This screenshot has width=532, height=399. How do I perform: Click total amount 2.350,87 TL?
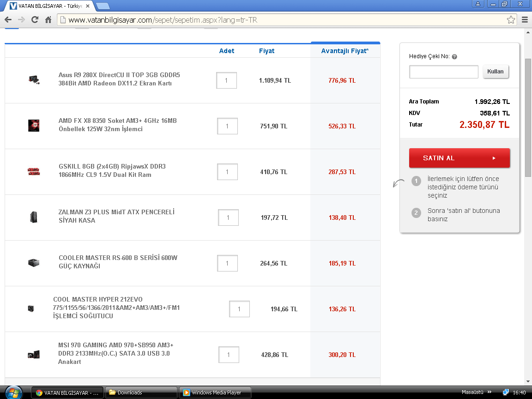(484, 125)
